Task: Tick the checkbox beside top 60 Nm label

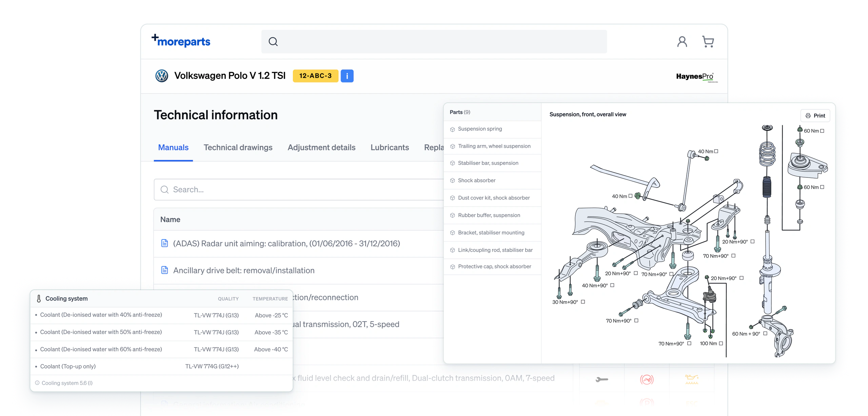Action: [x=822, y=131]
